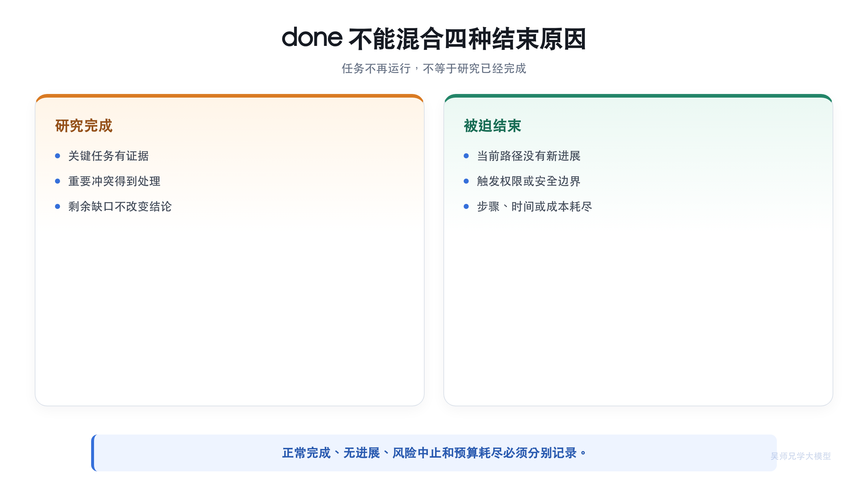Click the bullet text "关键任务有证据"
Screen dimensions: 868x488
tap(109, 156)
